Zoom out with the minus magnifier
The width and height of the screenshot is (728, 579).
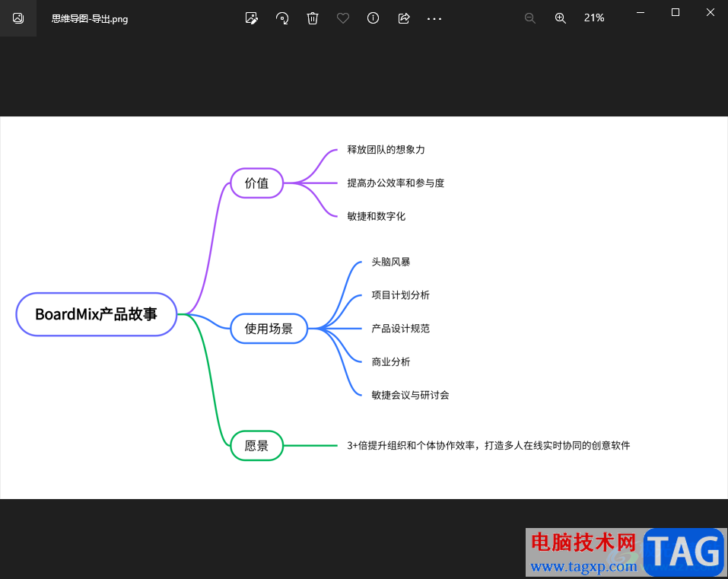tap(529, 18)
